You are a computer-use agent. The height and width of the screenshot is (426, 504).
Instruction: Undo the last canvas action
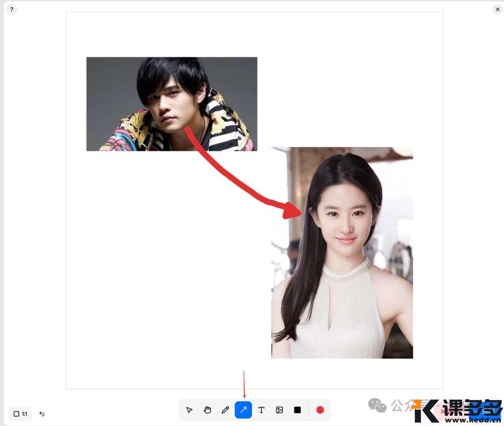pos(42,414)
